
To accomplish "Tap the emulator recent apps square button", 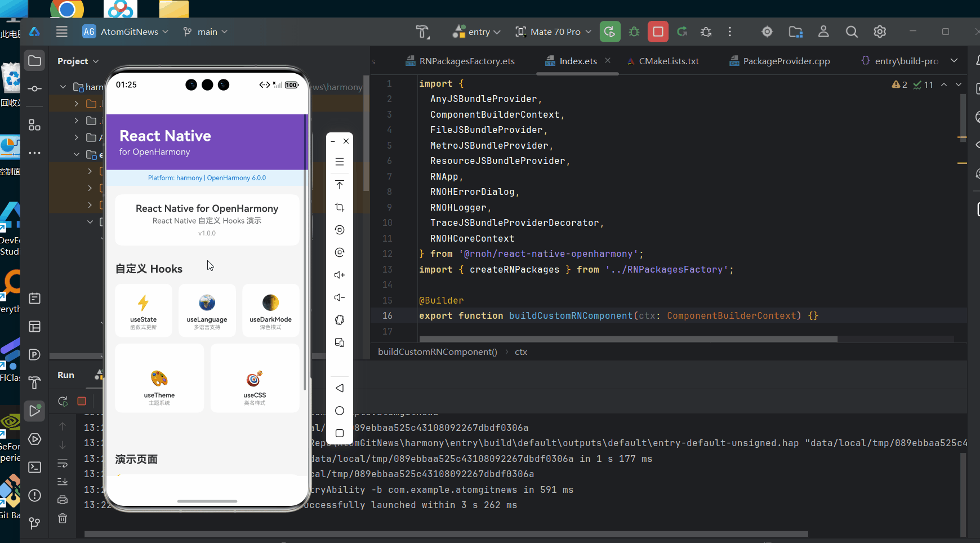I will pyautogui.click(x=340, y=433).
